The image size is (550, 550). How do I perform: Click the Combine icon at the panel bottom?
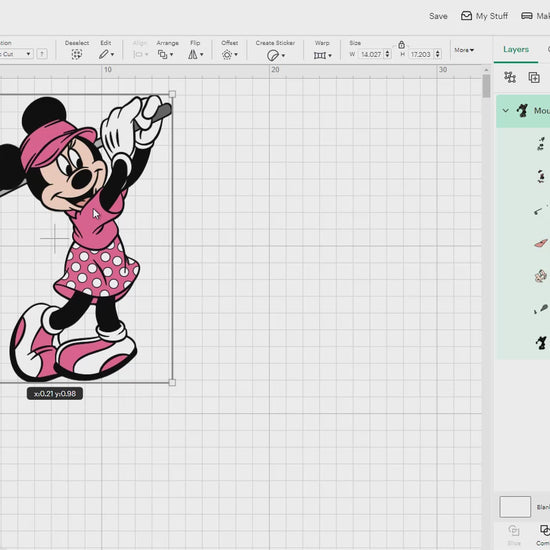544,530
